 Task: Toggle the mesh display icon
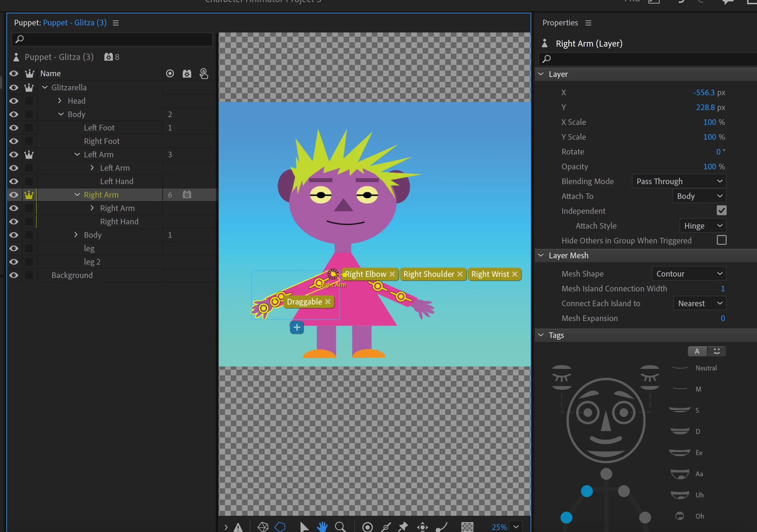(x=263, y=527)
